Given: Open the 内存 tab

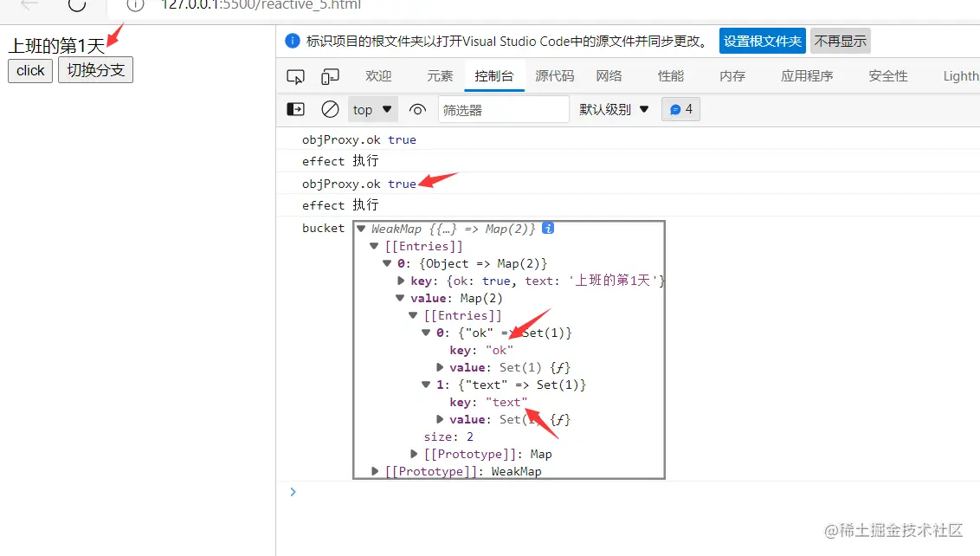Looking at the screenshot, I should point(732,76).
